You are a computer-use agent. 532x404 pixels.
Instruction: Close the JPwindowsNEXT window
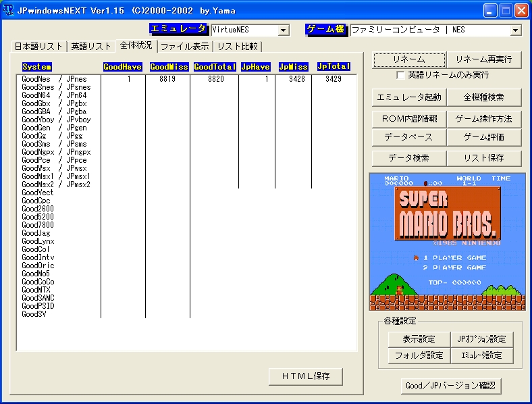521,11
